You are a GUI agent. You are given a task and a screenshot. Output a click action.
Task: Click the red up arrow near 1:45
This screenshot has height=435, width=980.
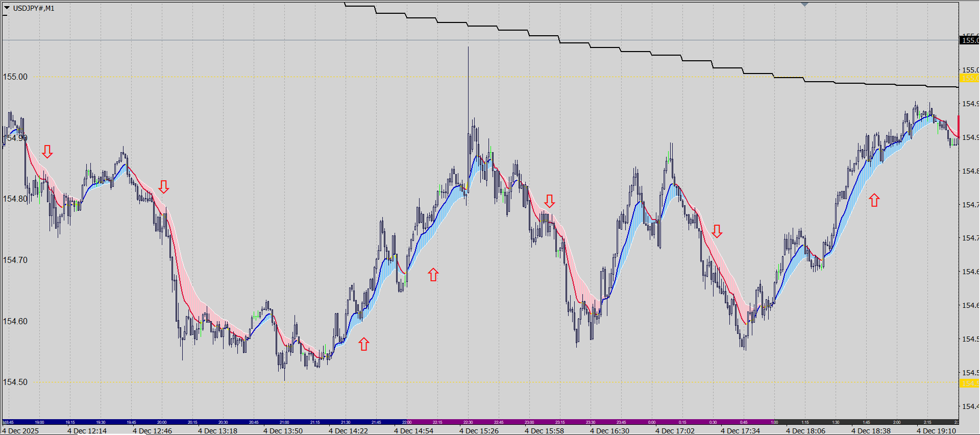tap(874, 200)
